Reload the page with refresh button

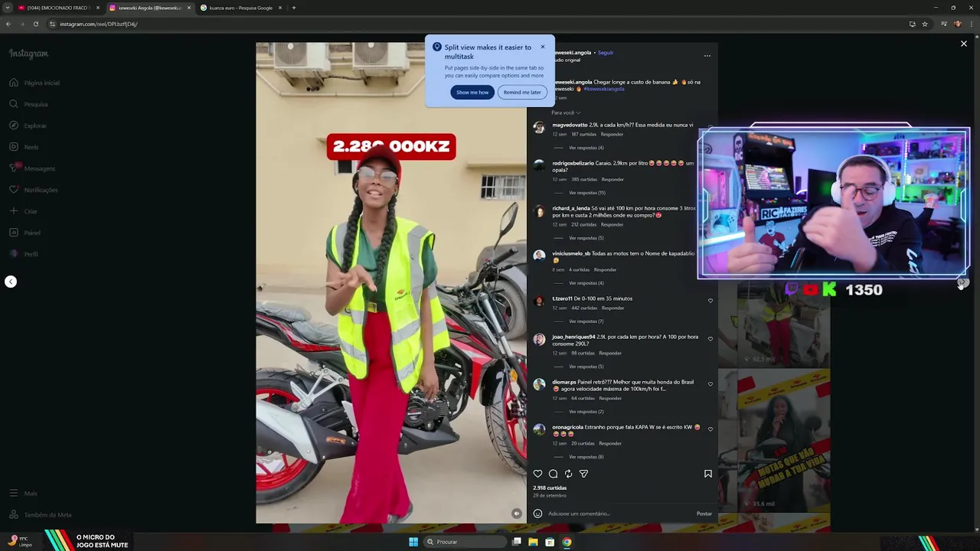tap(35, 24)
